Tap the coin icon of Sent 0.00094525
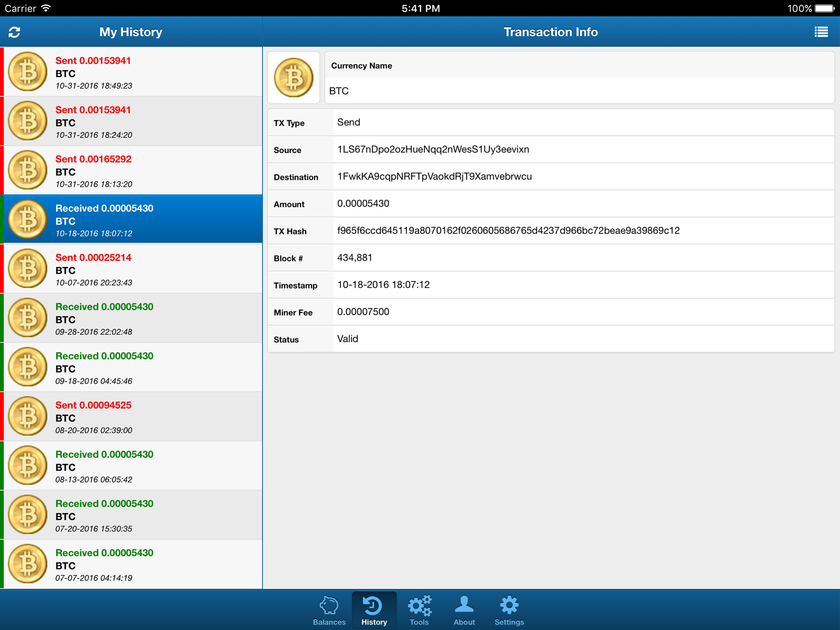The width and height of the screenshot is (840, 630). pos(27,416)
